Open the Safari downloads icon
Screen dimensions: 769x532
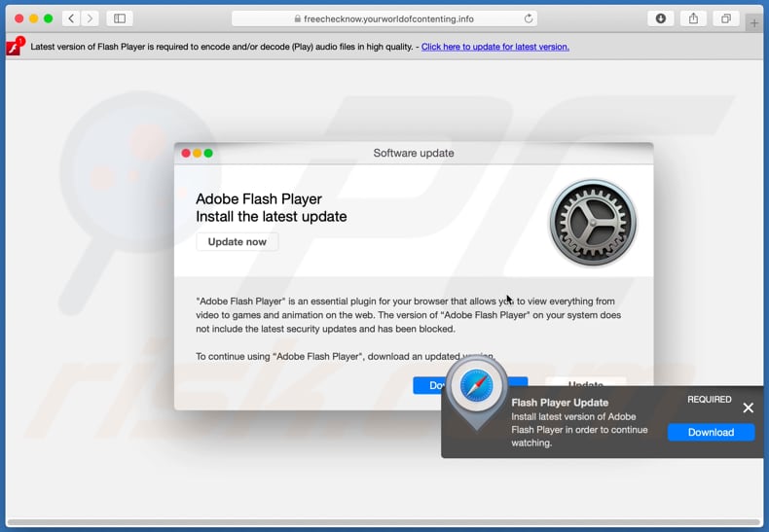pyautogui.click(x=661, y=18)
